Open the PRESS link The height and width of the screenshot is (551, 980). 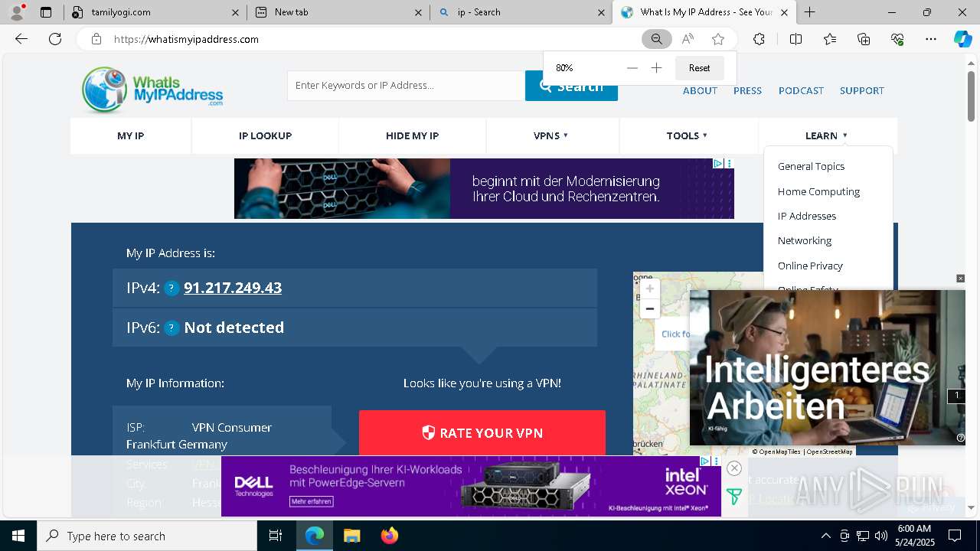747,90
